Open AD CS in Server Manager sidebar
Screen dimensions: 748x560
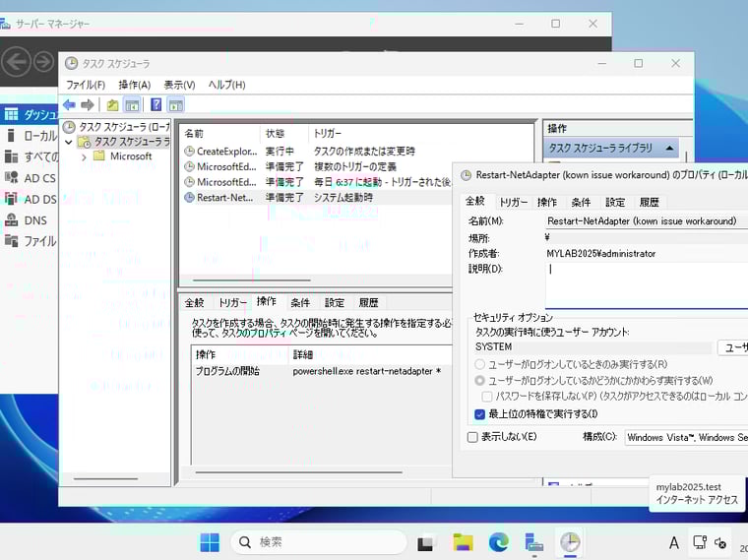click(x=31, y=178)
